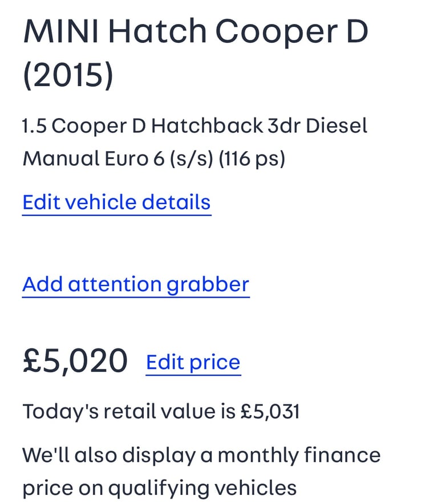Select the (2015) year in the title
The height and width of the screenshot is (504, 438).
[68, 76]
